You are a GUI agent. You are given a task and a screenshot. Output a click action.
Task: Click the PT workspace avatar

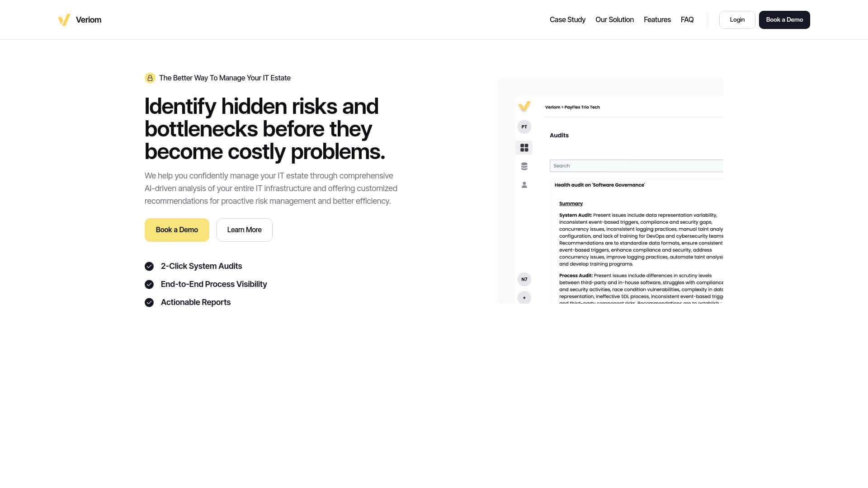point(524,127)
